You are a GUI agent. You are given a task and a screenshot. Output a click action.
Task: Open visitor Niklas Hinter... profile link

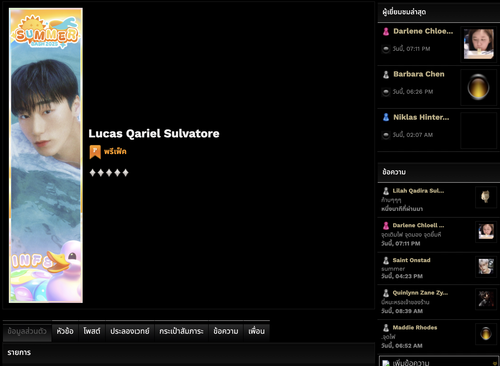point(421,117)
